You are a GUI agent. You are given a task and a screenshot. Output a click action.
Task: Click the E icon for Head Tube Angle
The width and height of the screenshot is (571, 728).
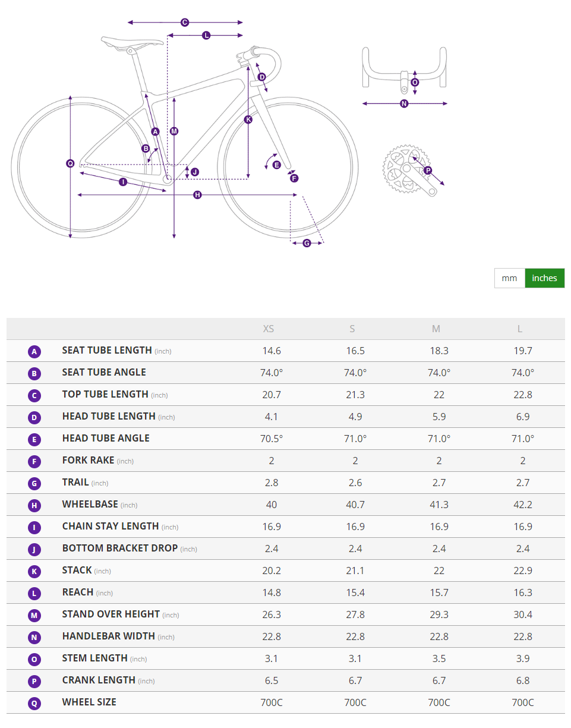(34, 440)
